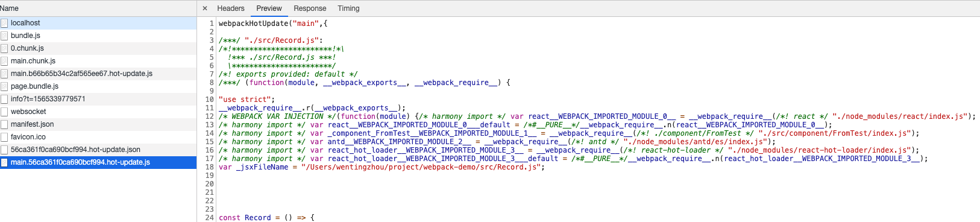
Task: Click the file icon beside bundle.js
Action: [x=4, y=36]
